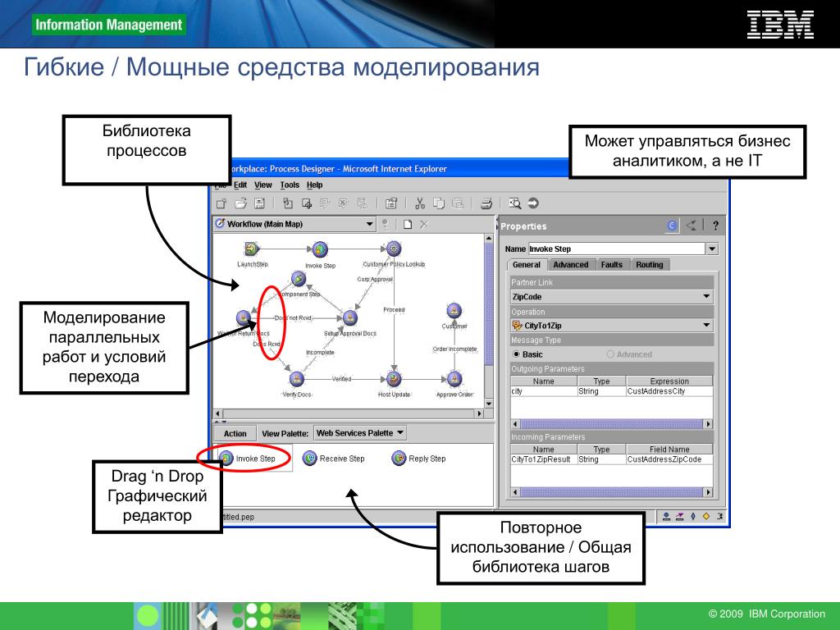Open the Help menu
The image size is (840, 630).
[314, 185]
